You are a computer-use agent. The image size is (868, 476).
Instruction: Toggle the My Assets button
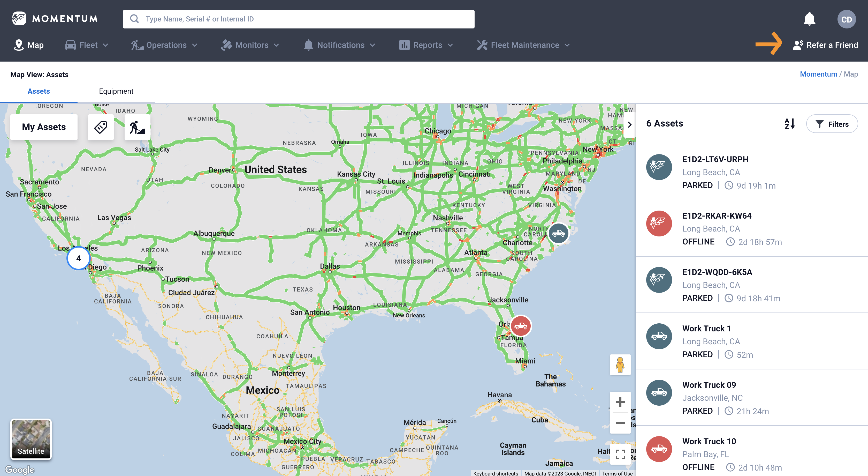(x=44, y=127)
